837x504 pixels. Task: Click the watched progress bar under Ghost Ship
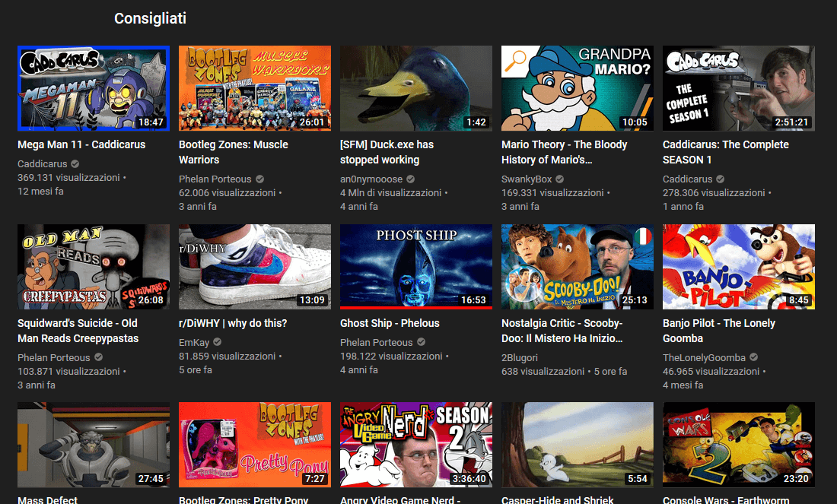click(415, 308)
